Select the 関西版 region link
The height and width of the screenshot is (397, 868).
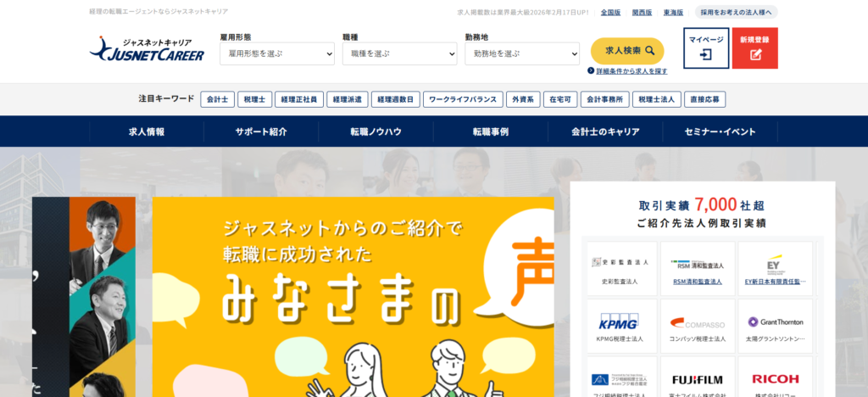coord(642,13)
